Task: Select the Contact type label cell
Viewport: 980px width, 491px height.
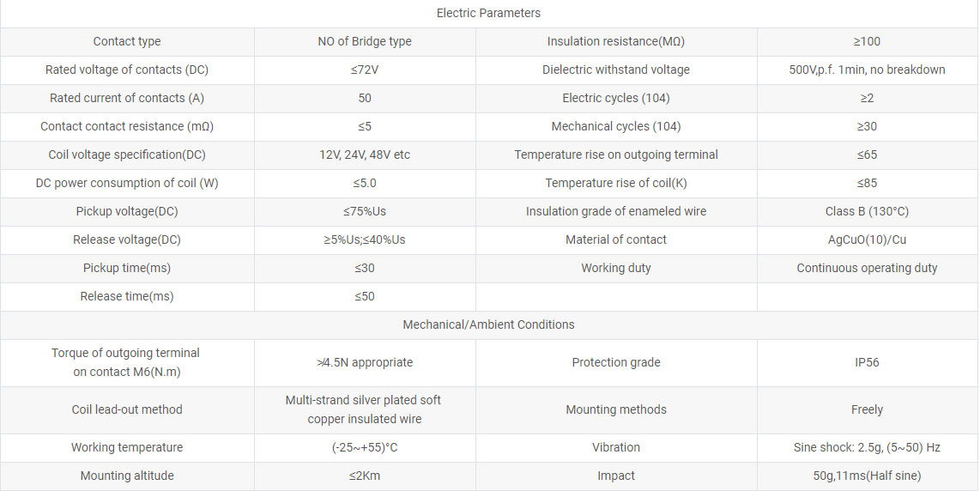Action: (127, 41)
